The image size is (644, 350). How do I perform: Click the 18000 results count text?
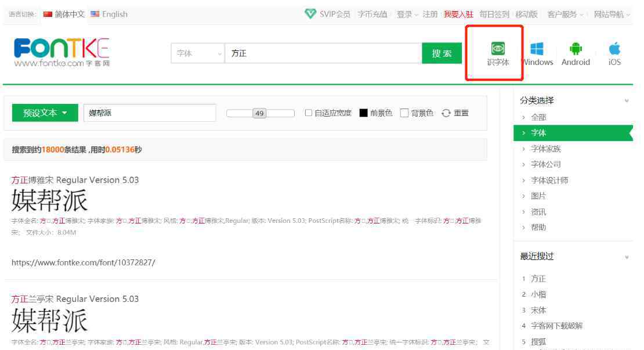(53, 150)
